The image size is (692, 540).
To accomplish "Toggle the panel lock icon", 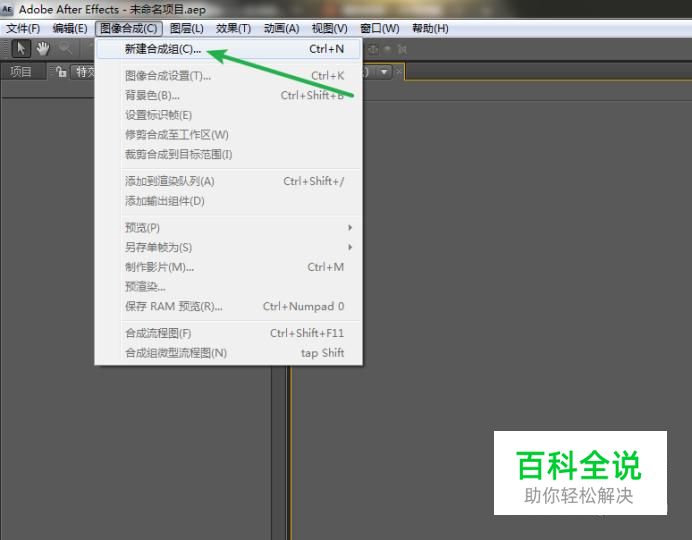I will (61, 71).
